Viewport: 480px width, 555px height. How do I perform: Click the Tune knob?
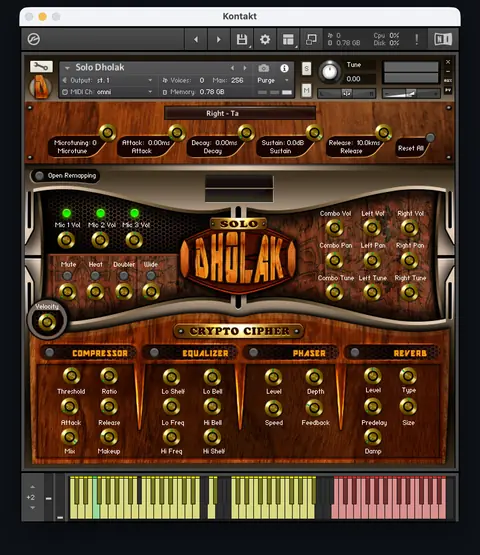(330, 71)
